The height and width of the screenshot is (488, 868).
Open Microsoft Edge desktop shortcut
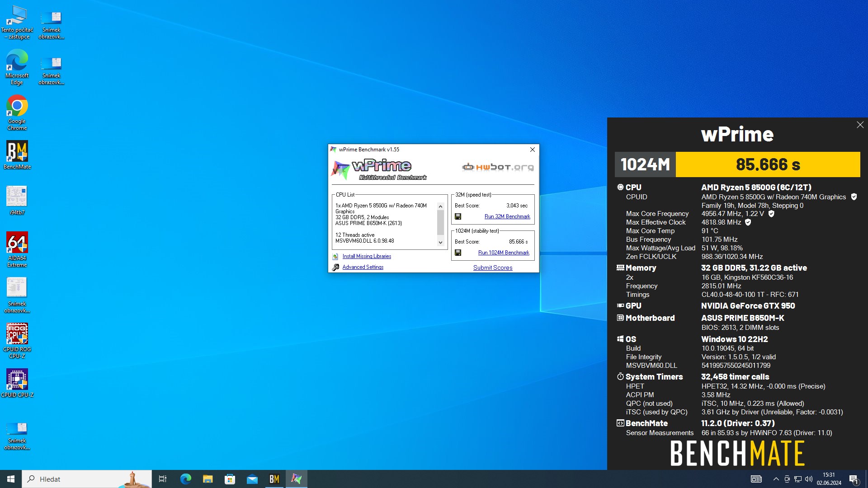(17, 68)
